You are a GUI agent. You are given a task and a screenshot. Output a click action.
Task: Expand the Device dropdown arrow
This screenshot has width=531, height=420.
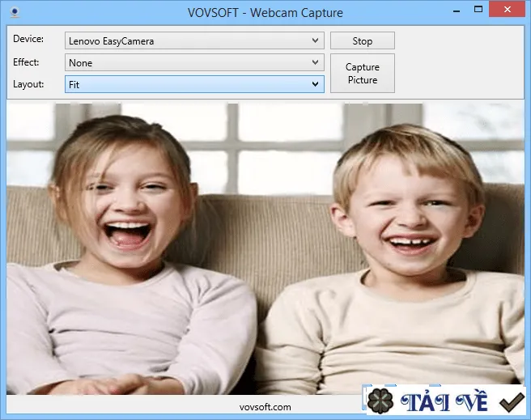[x=315, y=40]
